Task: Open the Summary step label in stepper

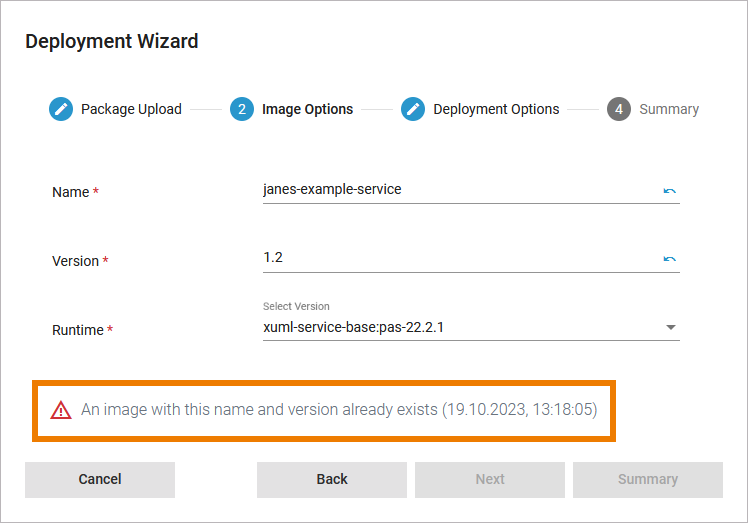Action: tap(669, 109)
